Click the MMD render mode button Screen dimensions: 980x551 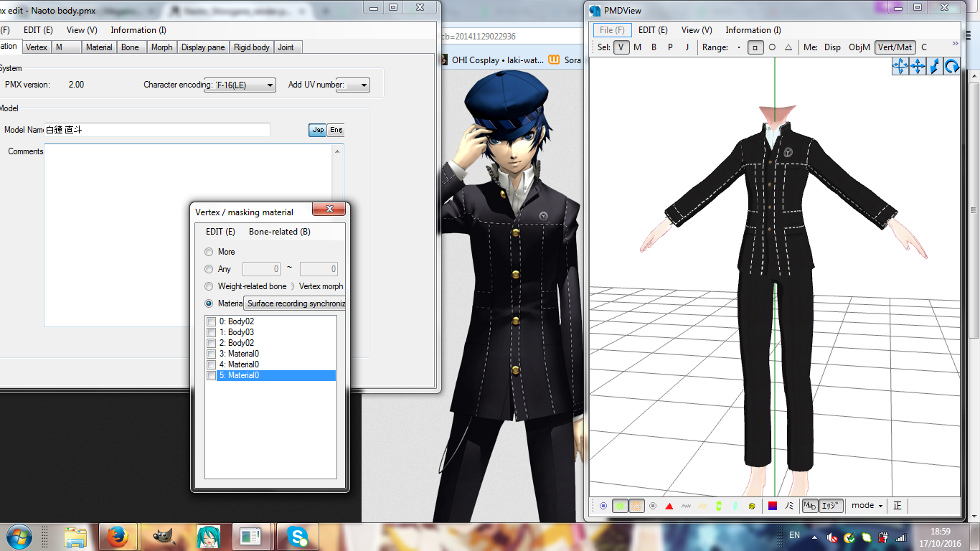click(809, 506)
